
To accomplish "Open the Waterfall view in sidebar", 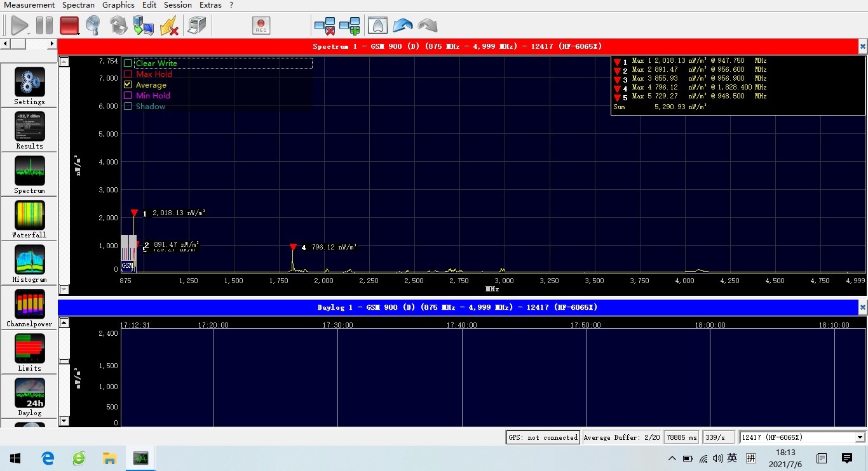I will [29, 216].
